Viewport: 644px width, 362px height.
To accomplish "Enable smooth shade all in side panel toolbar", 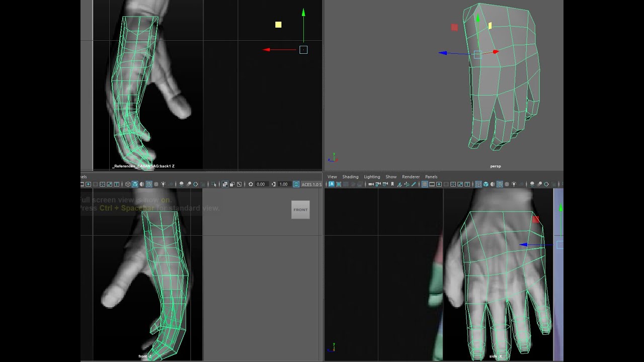I will click(486, 184).
